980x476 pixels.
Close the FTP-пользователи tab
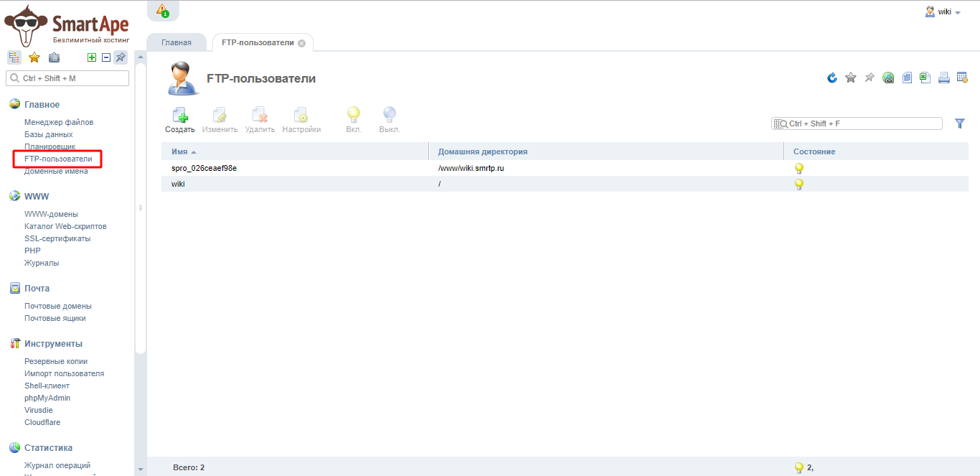[301, 43]
